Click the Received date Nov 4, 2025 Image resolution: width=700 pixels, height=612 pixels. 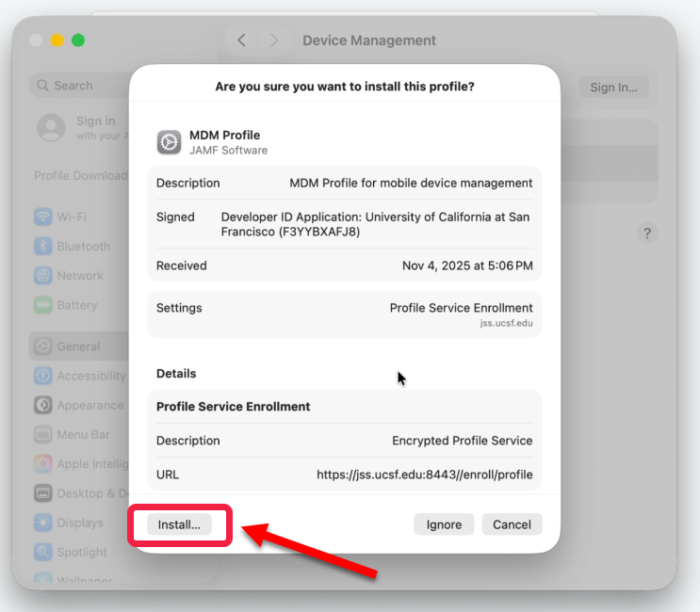[x=467, y=266]
